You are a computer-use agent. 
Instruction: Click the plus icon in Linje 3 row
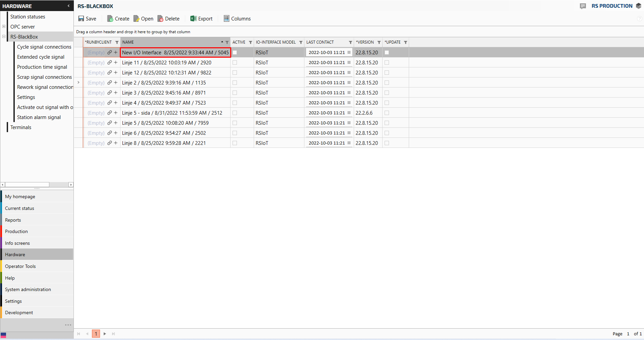(116, 93)
